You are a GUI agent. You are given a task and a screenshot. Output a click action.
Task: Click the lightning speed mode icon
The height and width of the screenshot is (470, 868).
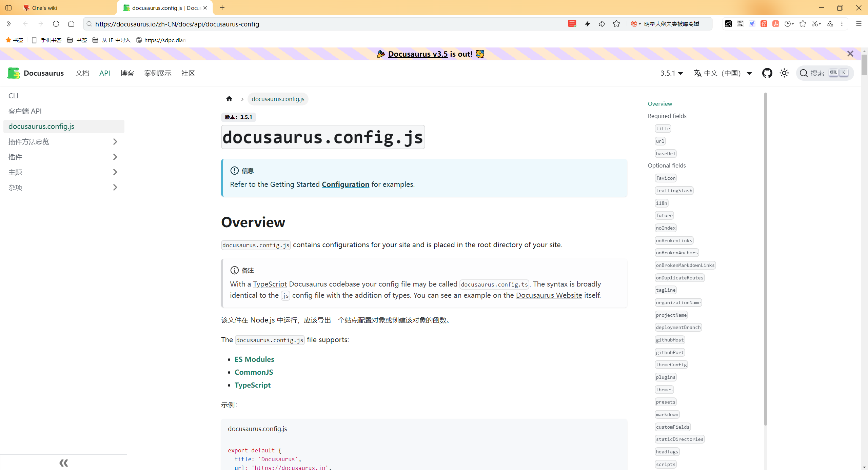coord(587,24)
